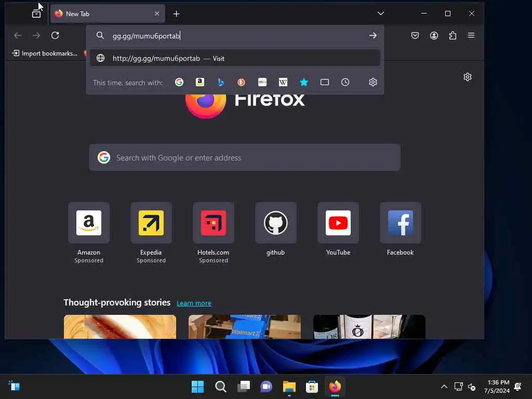
Task: Visit http://gg.gg/mumu6portab suggestion
Action: pos(235,58)
